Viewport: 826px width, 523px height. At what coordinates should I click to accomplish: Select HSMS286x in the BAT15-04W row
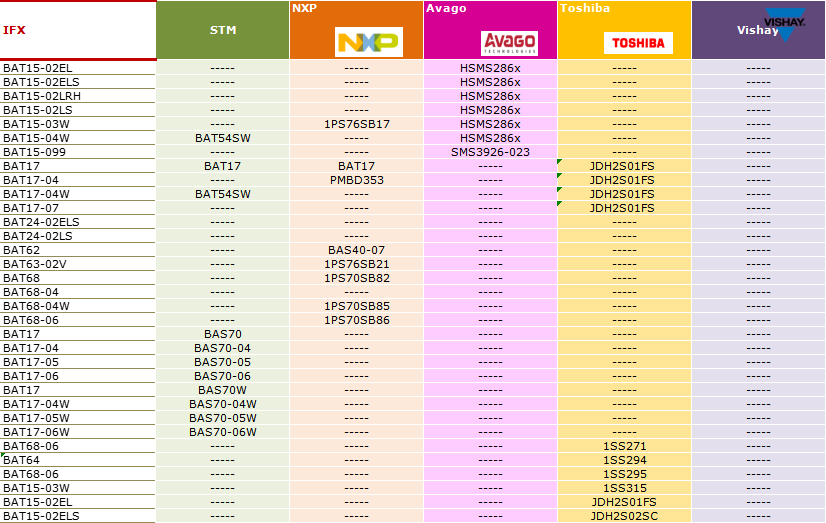[x=490, y=138]
